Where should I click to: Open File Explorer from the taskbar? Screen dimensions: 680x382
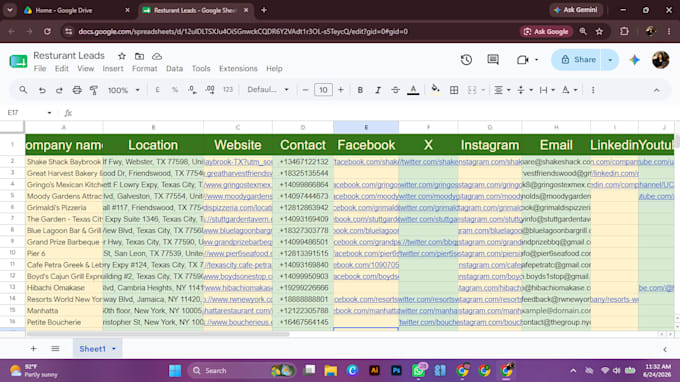pos(330,371)
